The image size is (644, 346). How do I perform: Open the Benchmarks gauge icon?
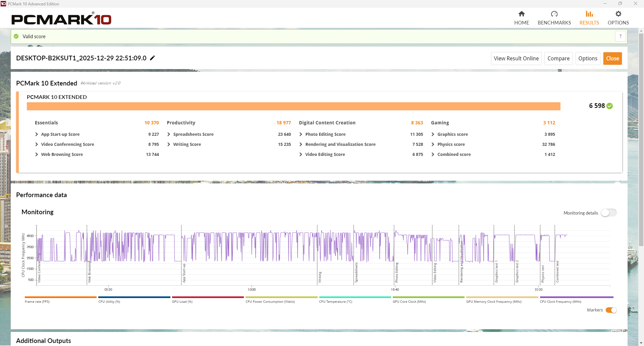coord(554,14)
